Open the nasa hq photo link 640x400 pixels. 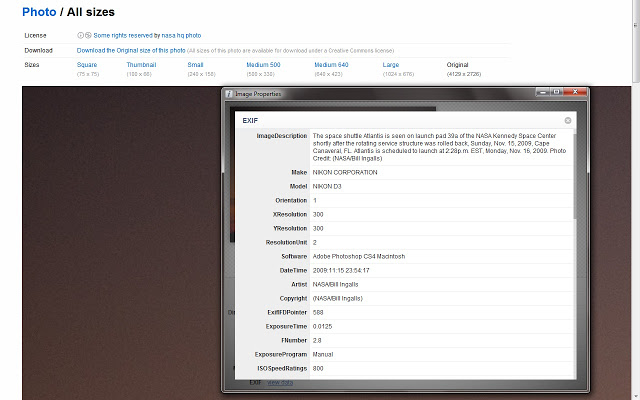click(x=181, y=36)
